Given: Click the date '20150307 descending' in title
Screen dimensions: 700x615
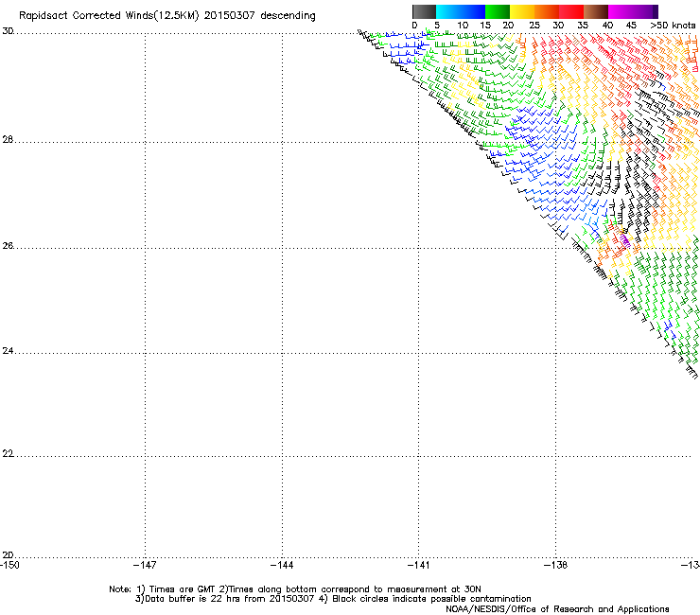Looking at the screenshot, I should tap(260, 16).
